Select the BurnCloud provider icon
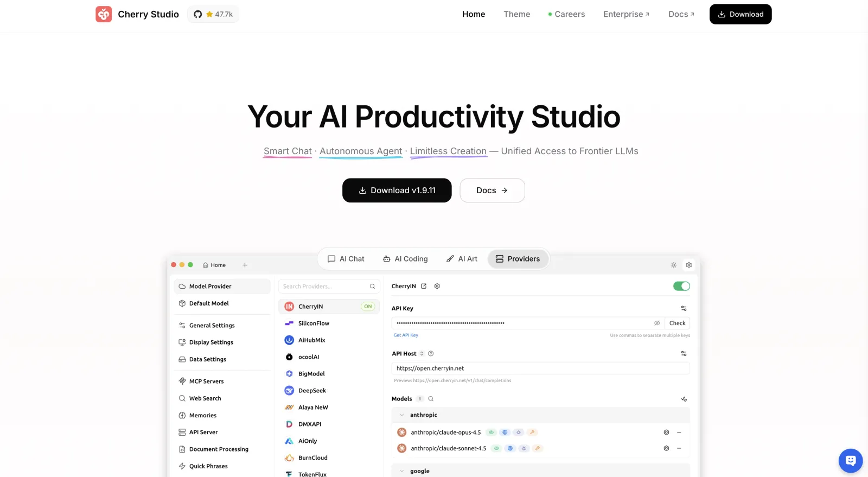Viewport: 868px width, 477px height. point(289,458)
